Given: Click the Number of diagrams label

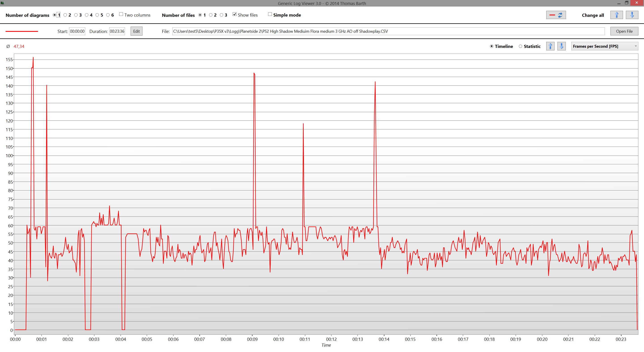Looking at the screenshot, I should click(28, 15).
